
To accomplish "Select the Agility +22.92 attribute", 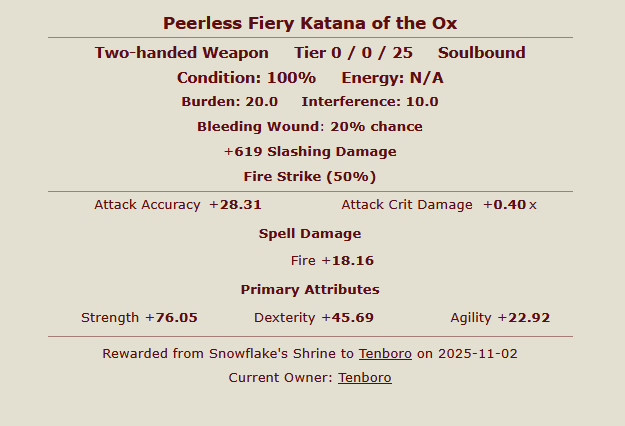I will [500, 318].
